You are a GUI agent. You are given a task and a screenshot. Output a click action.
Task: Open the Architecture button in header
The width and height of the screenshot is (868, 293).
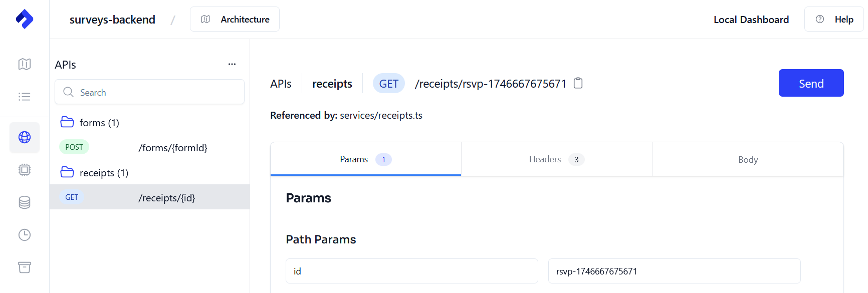pyautogui.click(x=235, y=20)
